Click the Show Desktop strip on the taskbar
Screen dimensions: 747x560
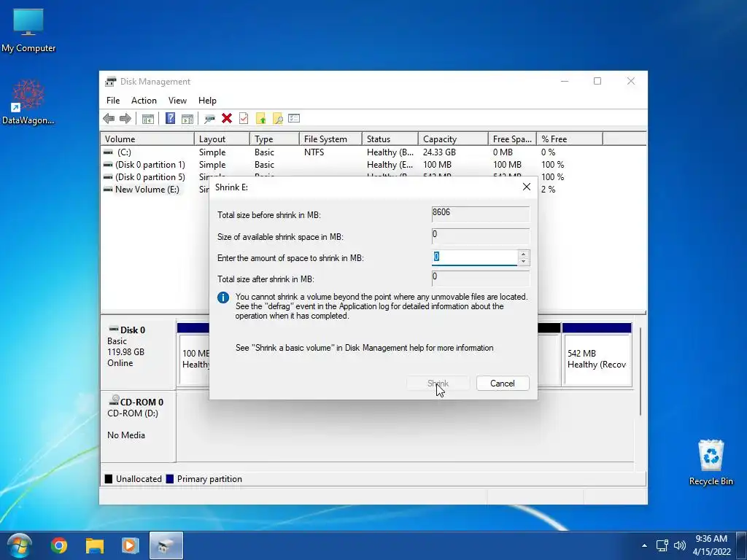click(x=741, y=545)
